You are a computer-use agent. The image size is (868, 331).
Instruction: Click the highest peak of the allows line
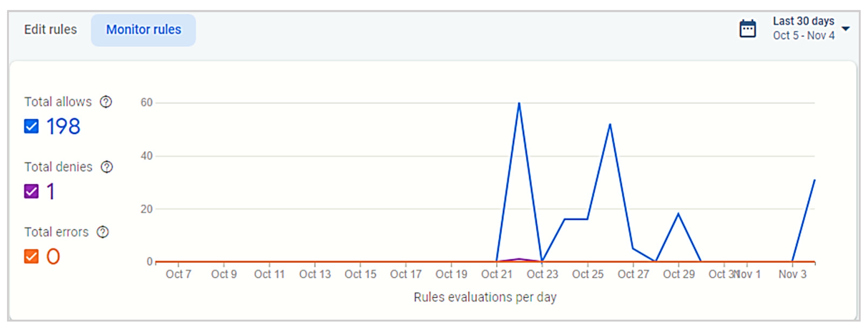519,103
